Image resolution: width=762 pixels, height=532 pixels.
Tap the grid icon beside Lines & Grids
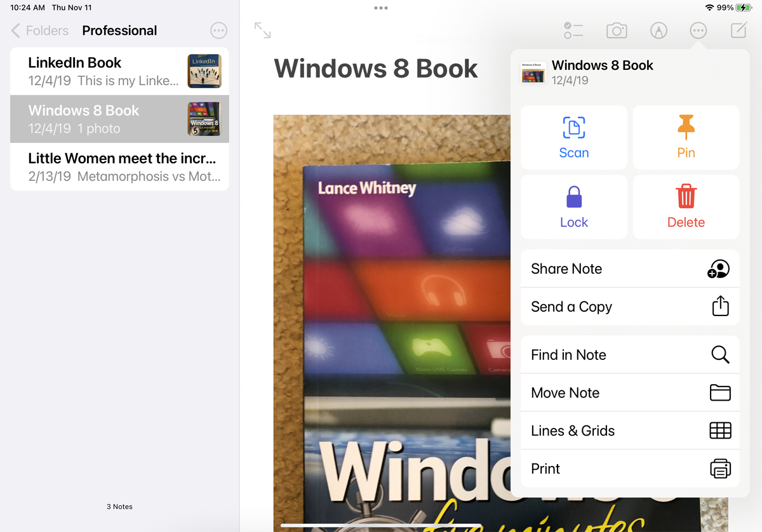coord(720,430)
